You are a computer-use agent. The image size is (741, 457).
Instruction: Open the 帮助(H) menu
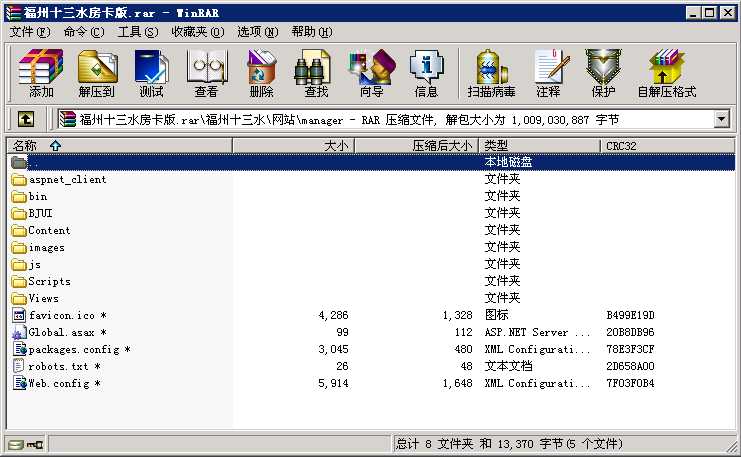312,32
